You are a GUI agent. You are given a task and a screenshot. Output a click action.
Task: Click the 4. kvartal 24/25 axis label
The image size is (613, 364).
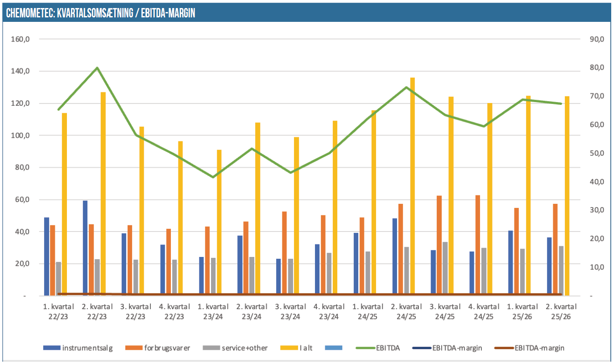tap(484, 311)
